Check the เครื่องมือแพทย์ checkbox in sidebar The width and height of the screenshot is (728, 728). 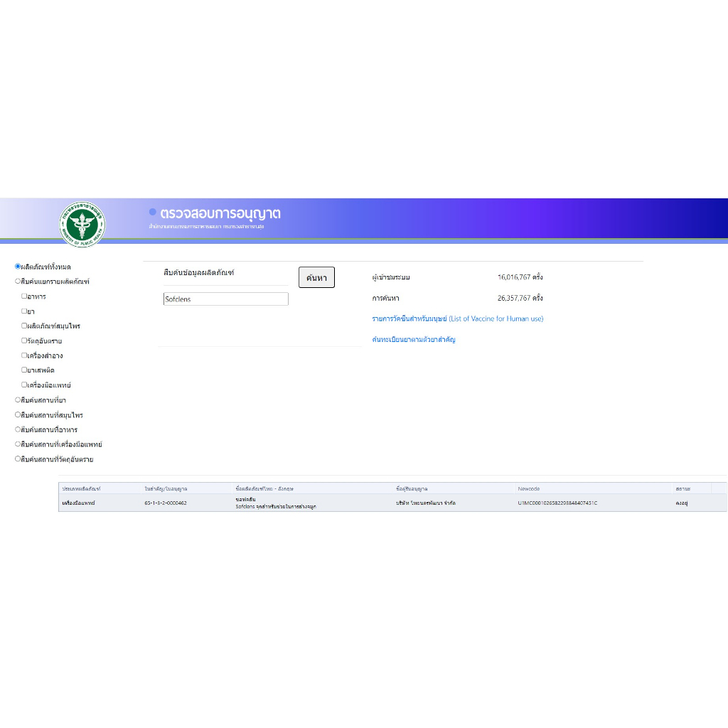[x=24, y=385]
